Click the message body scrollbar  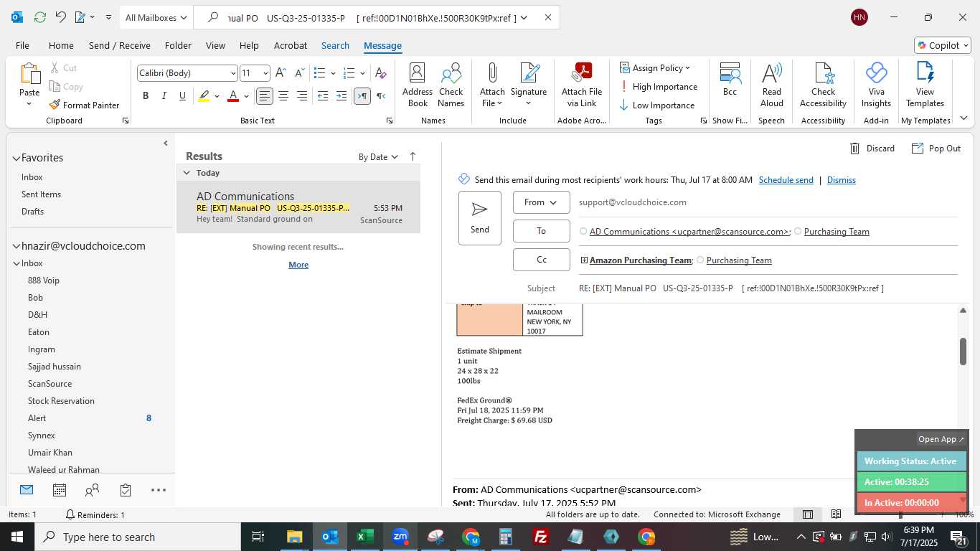pyautogui.click(x=963, y=351)
